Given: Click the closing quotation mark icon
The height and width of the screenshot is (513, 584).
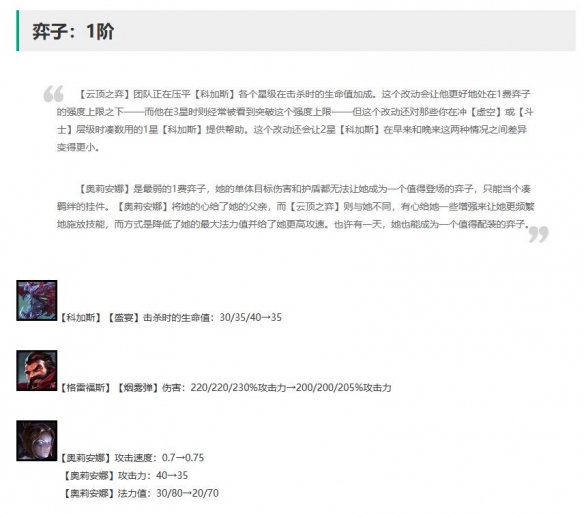Looking at the screenshot, I should coord(539,234).
